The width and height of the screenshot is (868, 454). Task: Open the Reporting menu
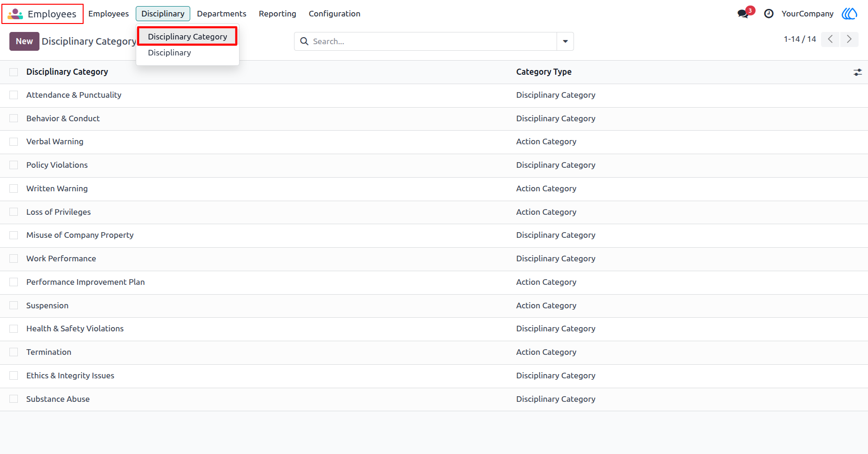pos(278,14)
